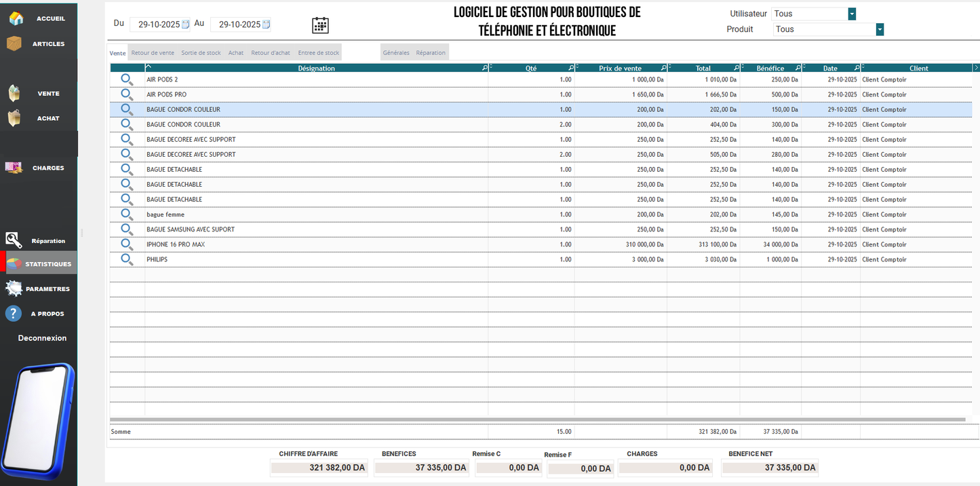Click the horizontal scrollbar below the table
980x486 pixels.
coord(537,419)
